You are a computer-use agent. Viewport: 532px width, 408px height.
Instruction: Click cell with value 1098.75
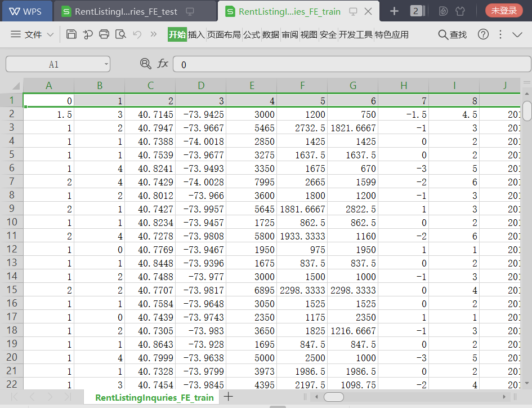353,384
